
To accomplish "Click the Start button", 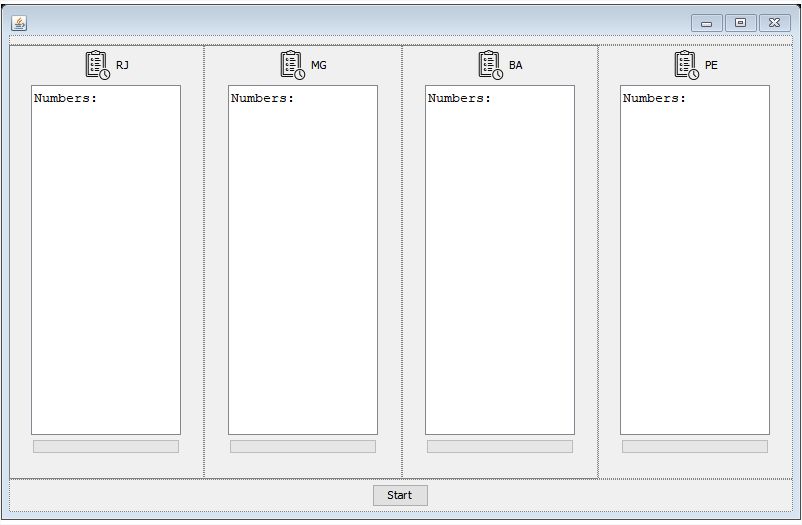I will (x=400, y=495).
